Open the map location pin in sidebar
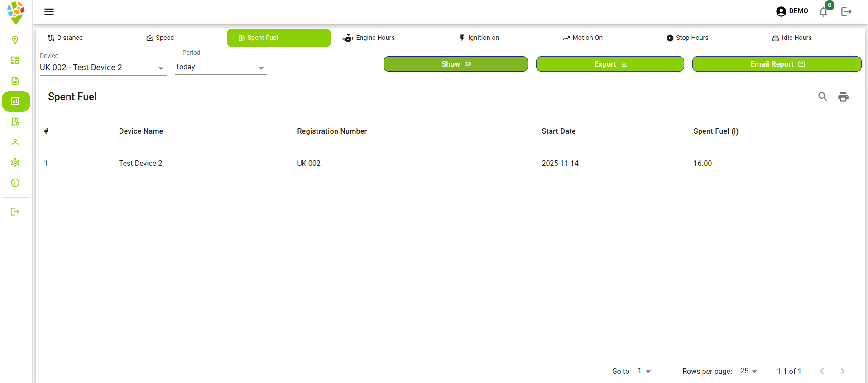This screenshot has height=383, width=868. pos(15,40)
